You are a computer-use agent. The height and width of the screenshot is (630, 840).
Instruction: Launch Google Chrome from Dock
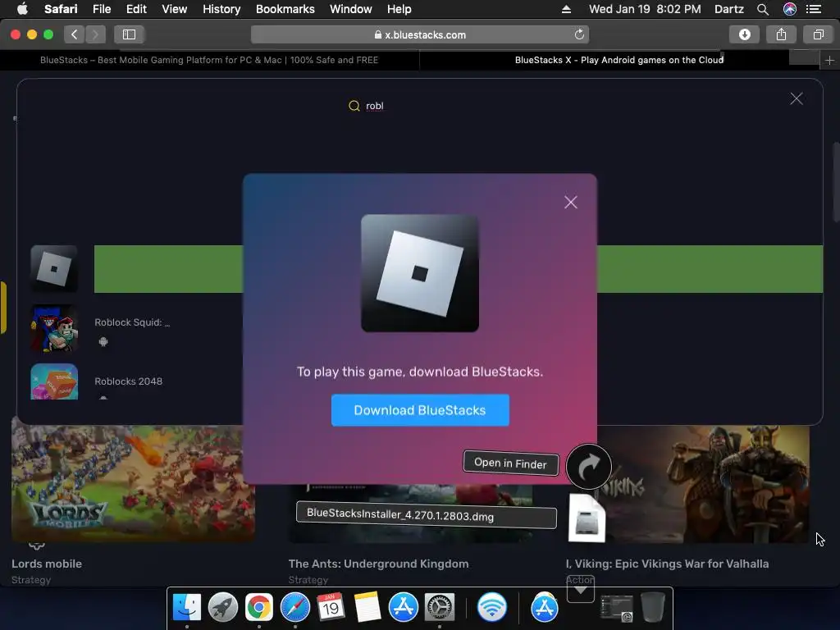pyautogui.click(x=258, y=608)
